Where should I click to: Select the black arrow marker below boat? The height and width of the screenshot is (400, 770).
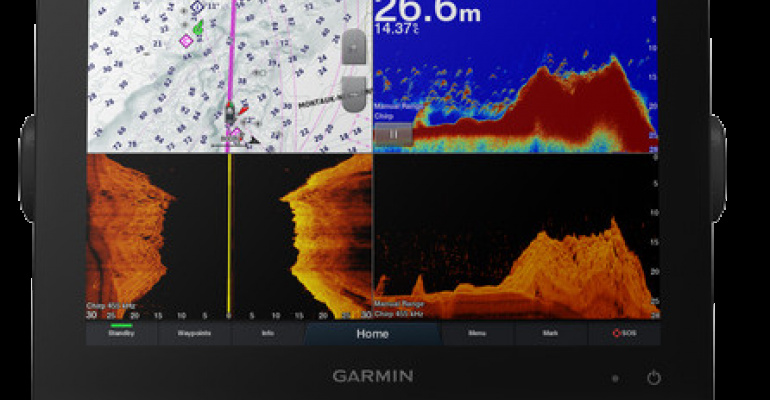(254, 140)
